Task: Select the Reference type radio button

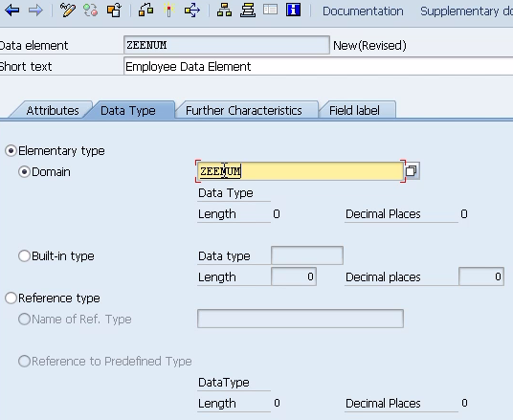Action: pyautogui.click(x=11, y=298)
